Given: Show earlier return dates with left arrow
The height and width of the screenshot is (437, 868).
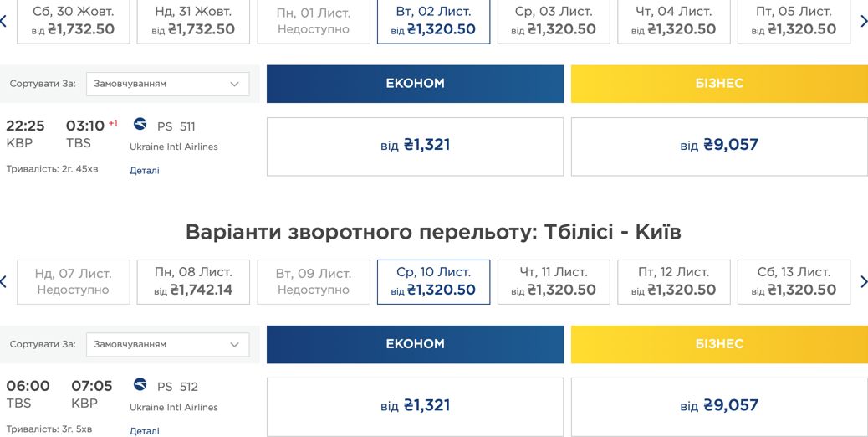Looking at the screenshot, I should [x=3, y=281].
